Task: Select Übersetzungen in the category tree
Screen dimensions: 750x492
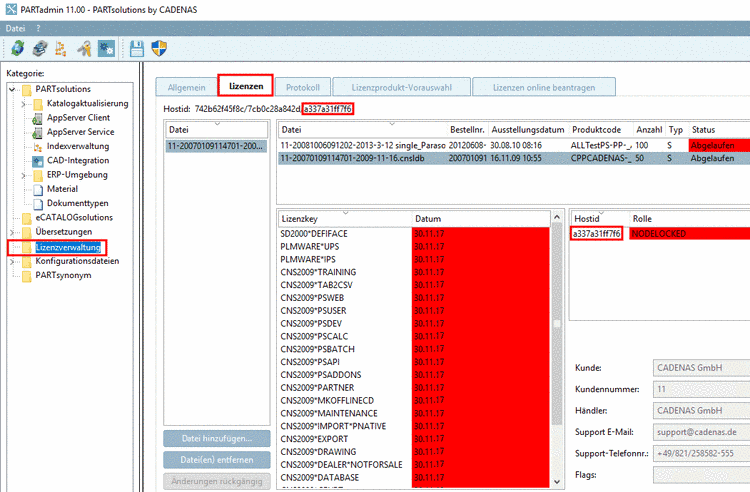Action: (x=64, y=232)
